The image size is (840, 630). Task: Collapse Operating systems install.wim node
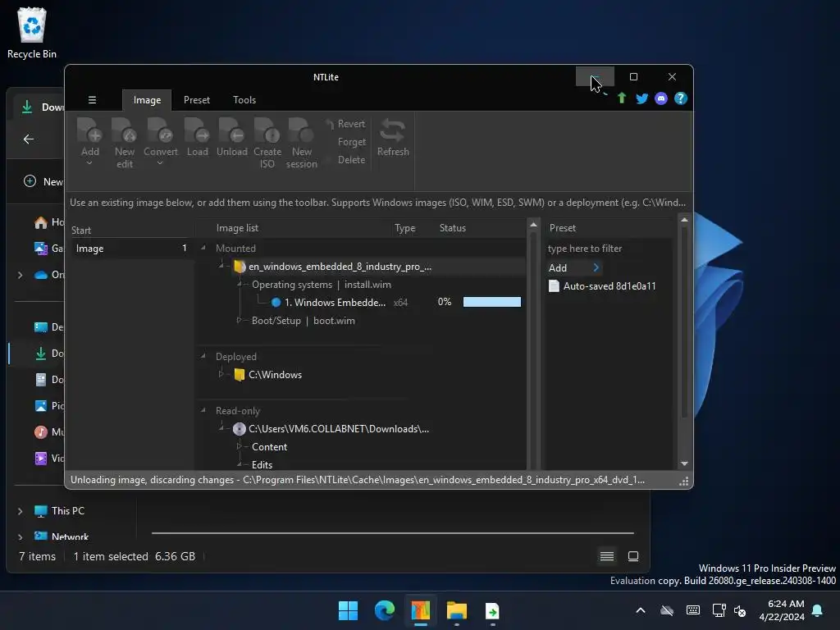[240, 284]
